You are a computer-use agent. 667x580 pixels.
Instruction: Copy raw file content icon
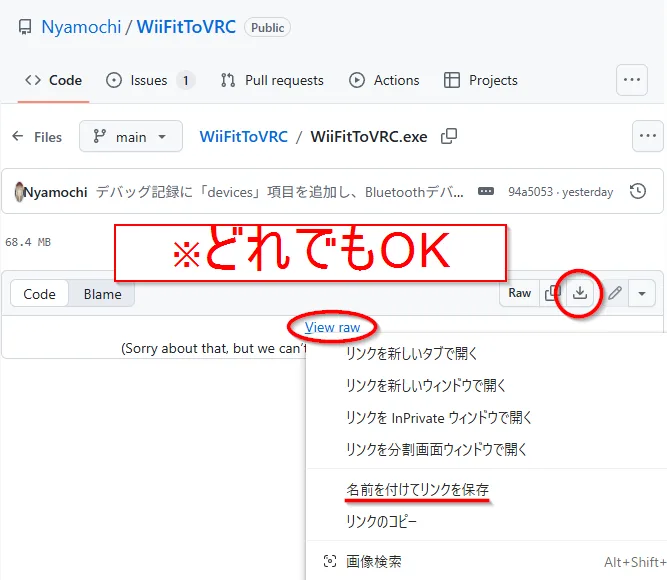click(552, 293)
